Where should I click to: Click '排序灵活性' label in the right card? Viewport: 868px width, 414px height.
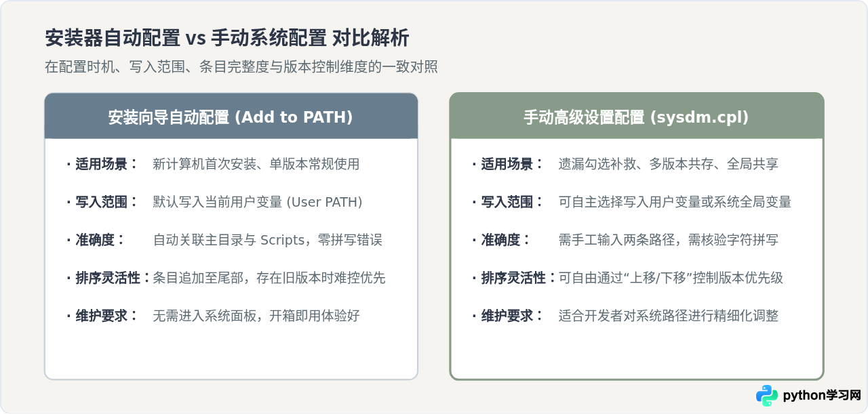click(513, 278)
